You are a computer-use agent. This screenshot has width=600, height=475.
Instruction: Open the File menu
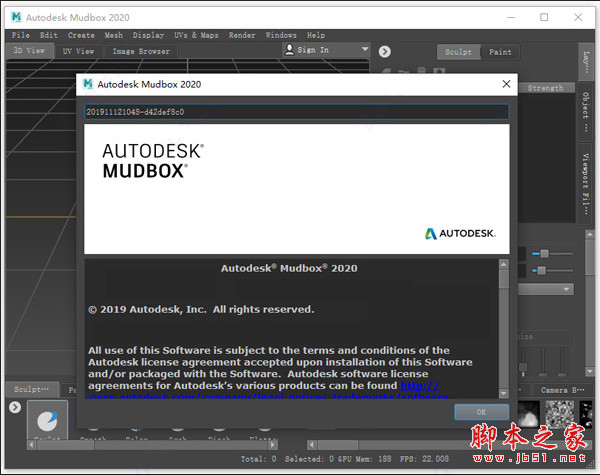point(21,35)
